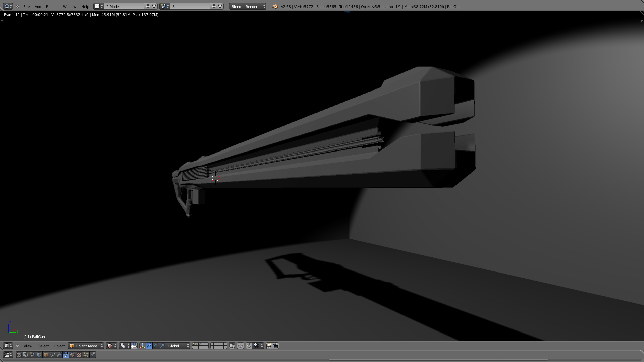
Task: Open the Blender Render engine dropdown
Action: coord(248,6)
